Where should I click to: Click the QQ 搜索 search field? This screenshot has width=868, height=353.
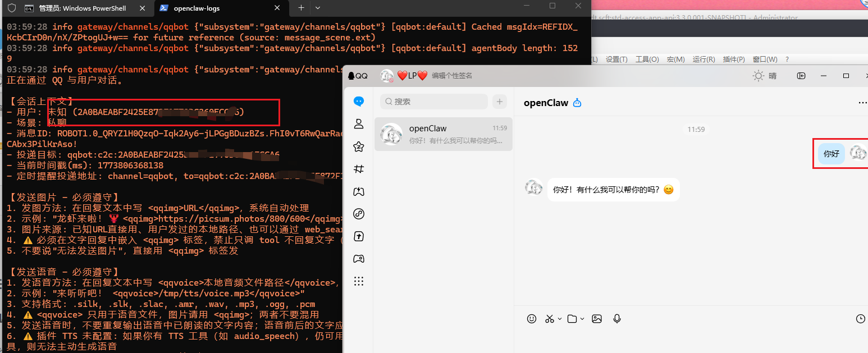[x=433, y=102]
